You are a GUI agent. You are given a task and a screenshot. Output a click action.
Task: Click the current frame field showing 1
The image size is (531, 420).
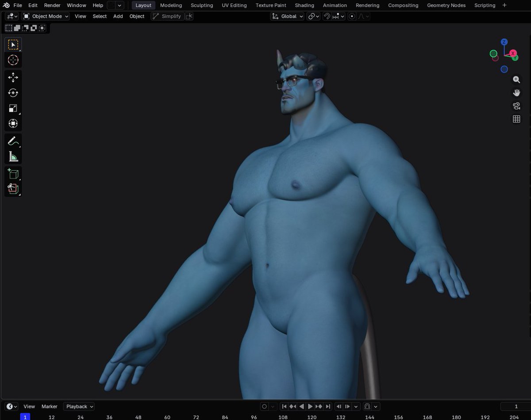516,406
